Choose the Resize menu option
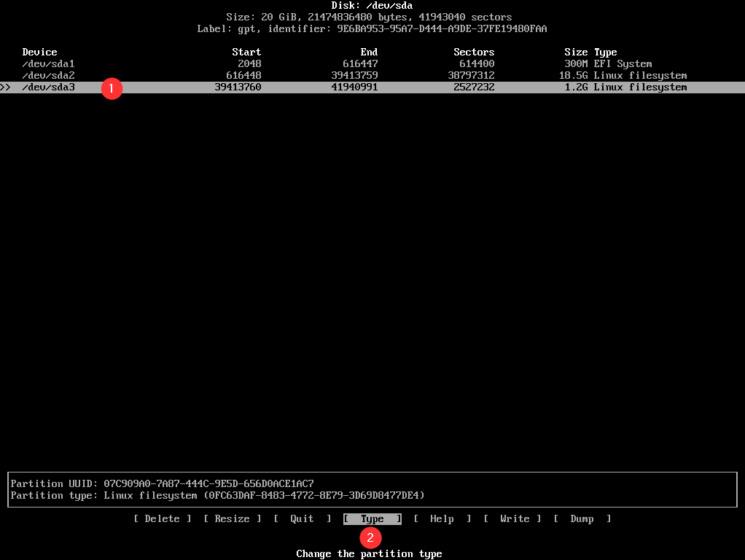 (232, 518)
